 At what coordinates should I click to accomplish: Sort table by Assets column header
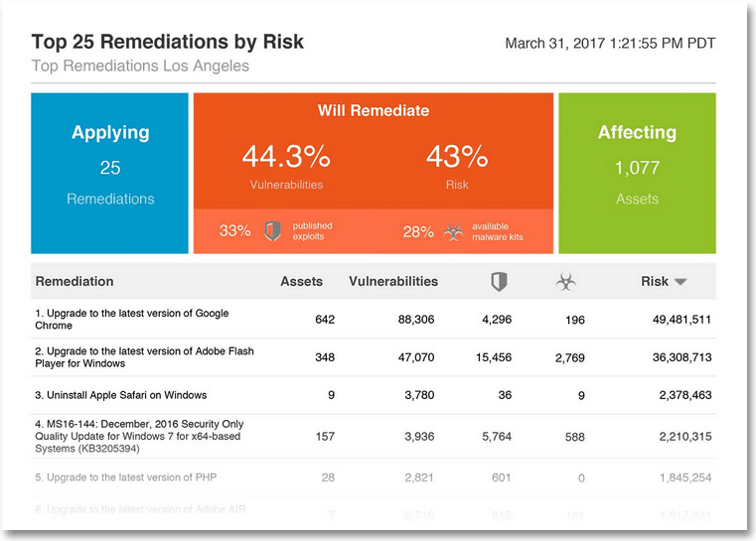click(301, 281)
